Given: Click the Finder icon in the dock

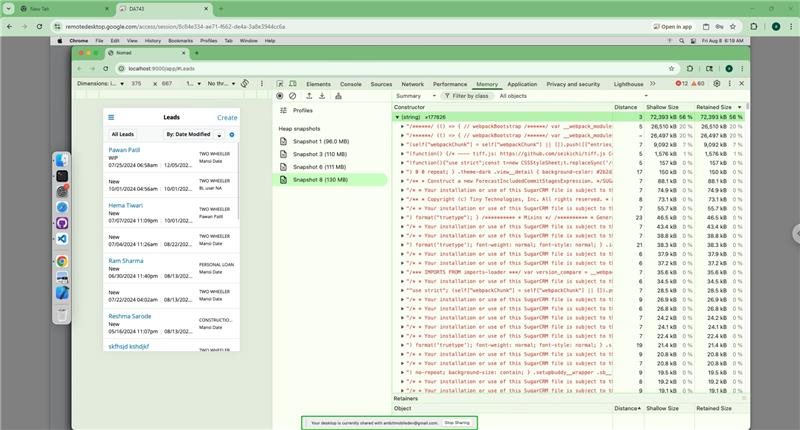Looking at the screenshot, I should [x=61, y=160].
